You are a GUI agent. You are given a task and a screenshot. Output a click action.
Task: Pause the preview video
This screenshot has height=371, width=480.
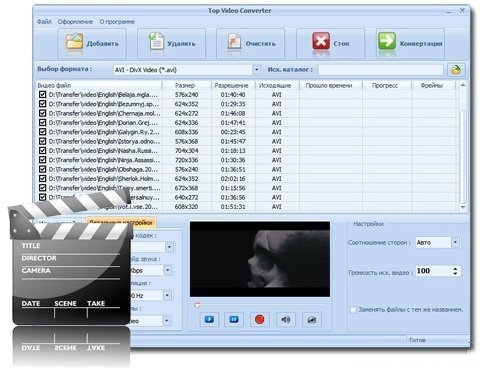tap(234, 319)
